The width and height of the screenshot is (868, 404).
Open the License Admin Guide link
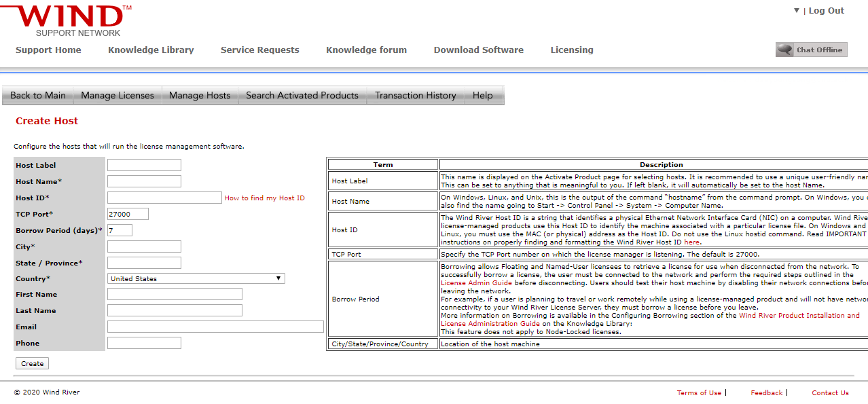(x=476, y=283)
